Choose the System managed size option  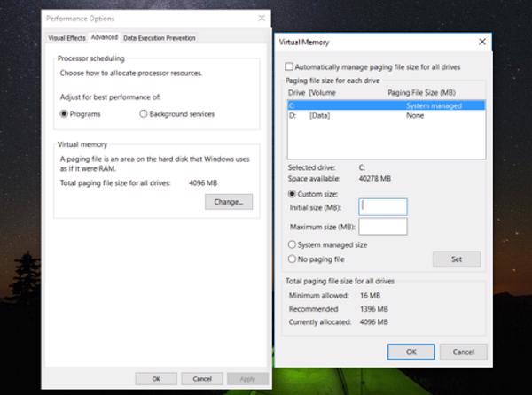[293, 244]
